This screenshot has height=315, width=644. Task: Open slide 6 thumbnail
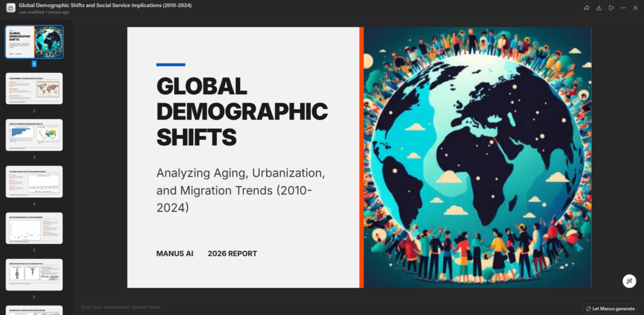pyautogui.click(x=35, y=274)
